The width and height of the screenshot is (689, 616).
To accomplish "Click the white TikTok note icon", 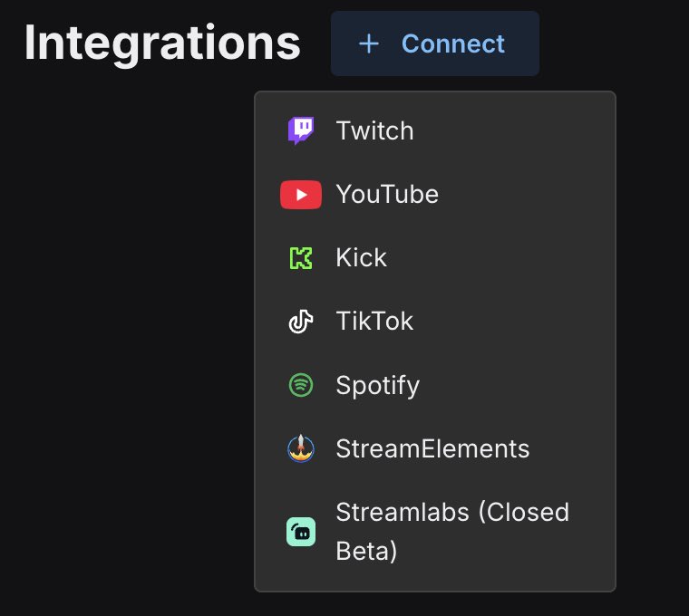I will tap(301, 322).
